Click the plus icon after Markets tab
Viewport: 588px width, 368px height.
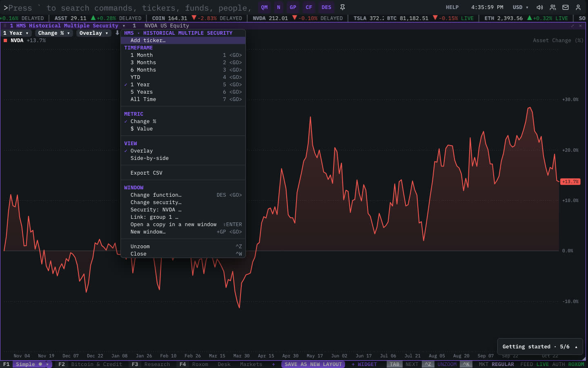point(274,364)
